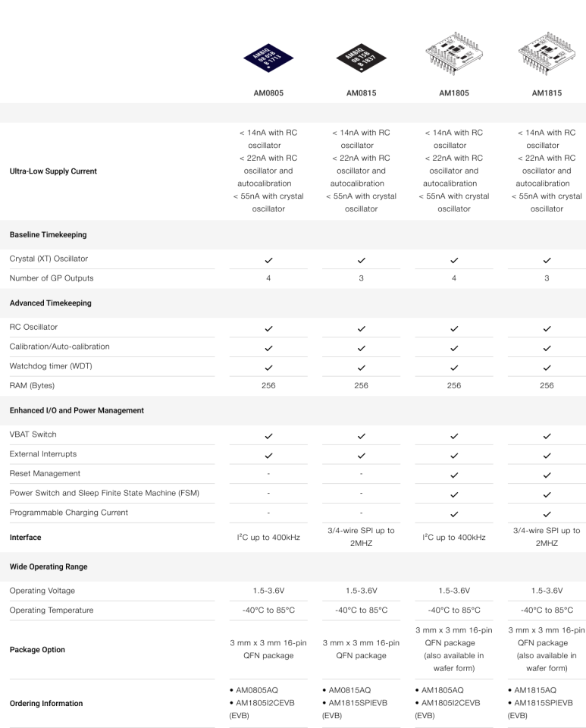Expand the Advanced Timekeeping section header
The width and height of the screenshot is (586, 728).
coord(50,303)
